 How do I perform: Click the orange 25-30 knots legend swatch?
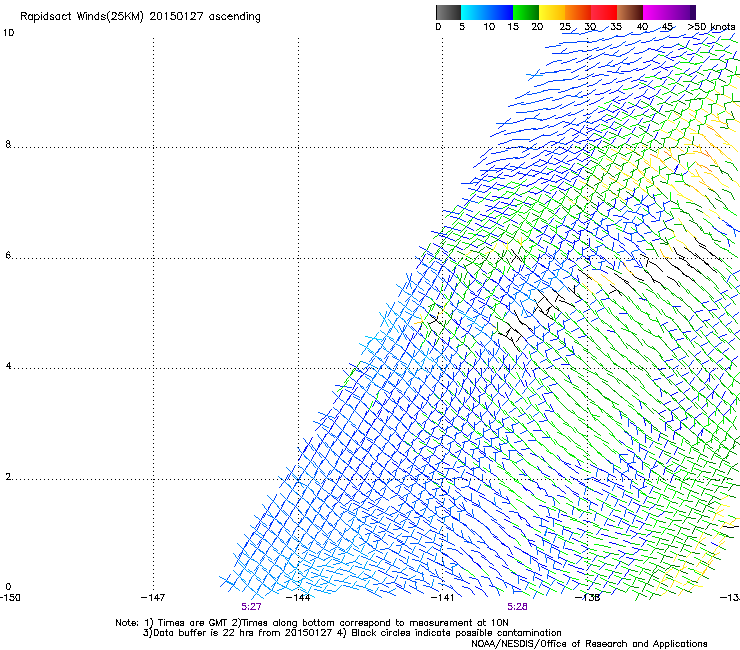click(578, 12)
